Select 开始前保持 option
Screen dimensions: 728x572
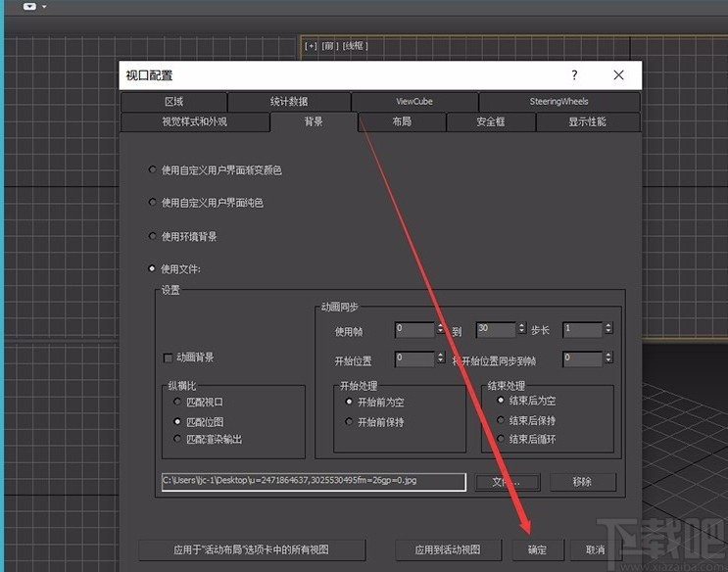[x=349, y=421]
